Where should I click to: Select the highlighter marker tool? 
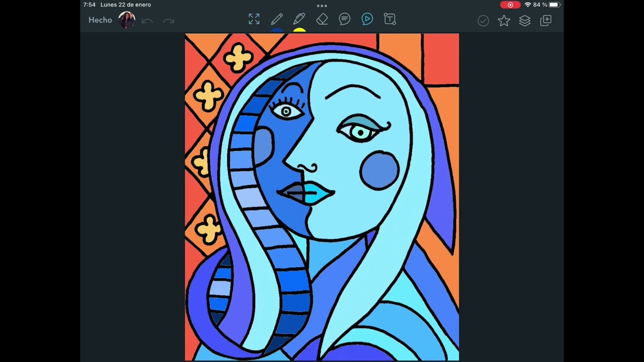coord(299,19)
